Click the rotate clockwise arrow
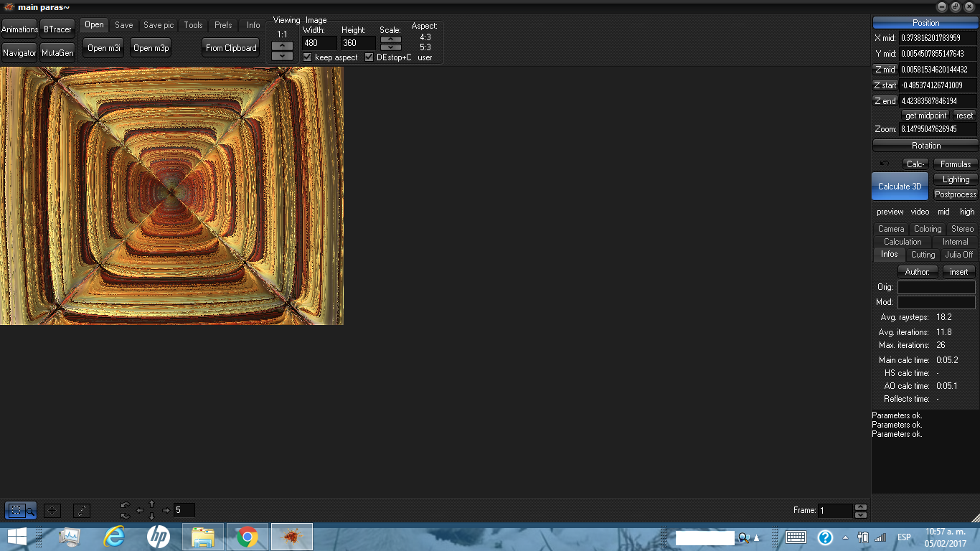The width and height of the screenshot is (980, 551). click(x=126, y=515)
